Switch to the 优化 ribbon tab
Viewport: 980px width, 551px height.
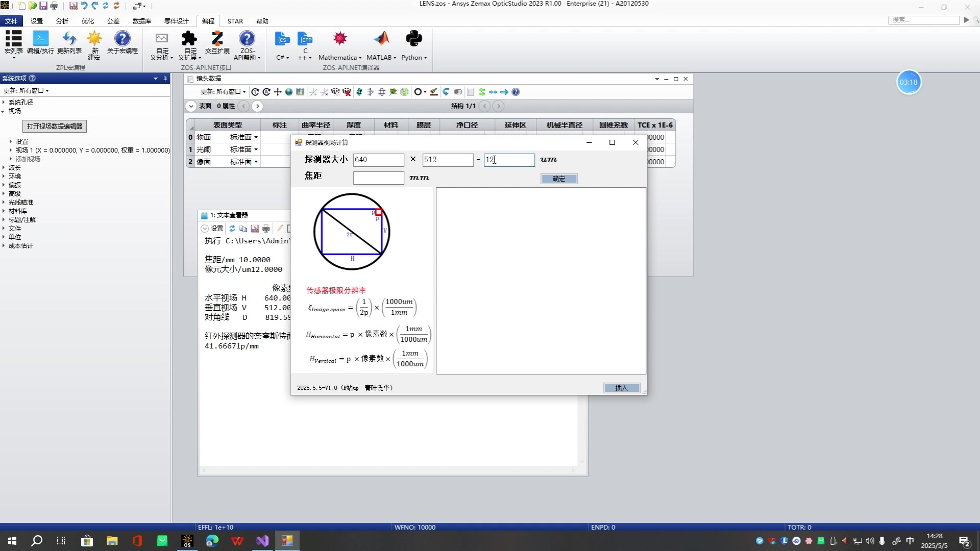88,21
